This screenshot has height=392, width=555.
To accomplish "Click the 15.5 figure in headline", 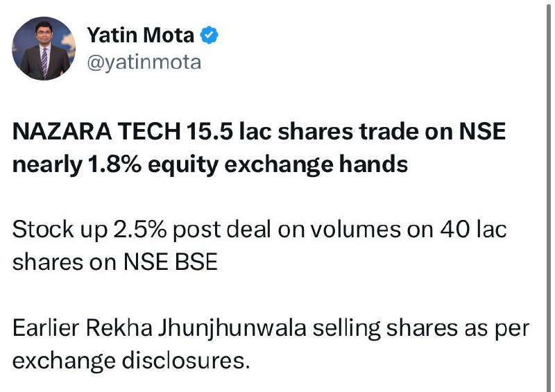I will tap(210, 131).
